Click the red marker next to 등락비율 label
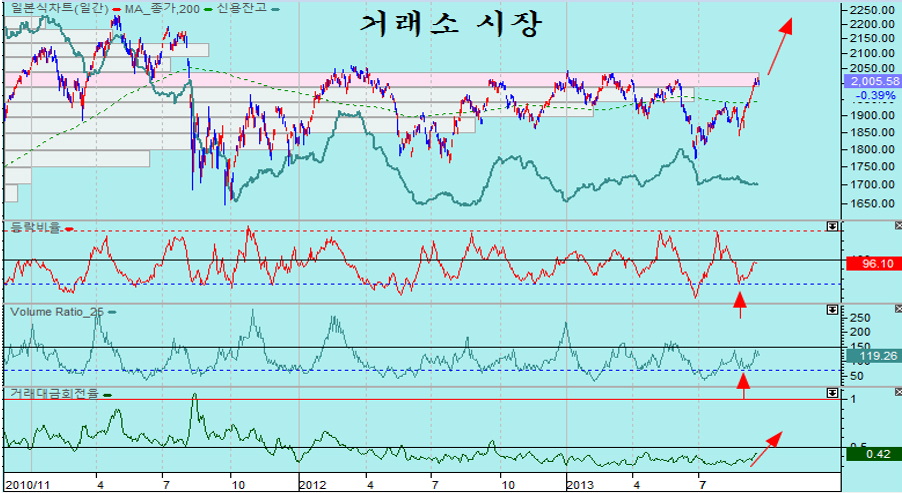 [x=69, y=229]
